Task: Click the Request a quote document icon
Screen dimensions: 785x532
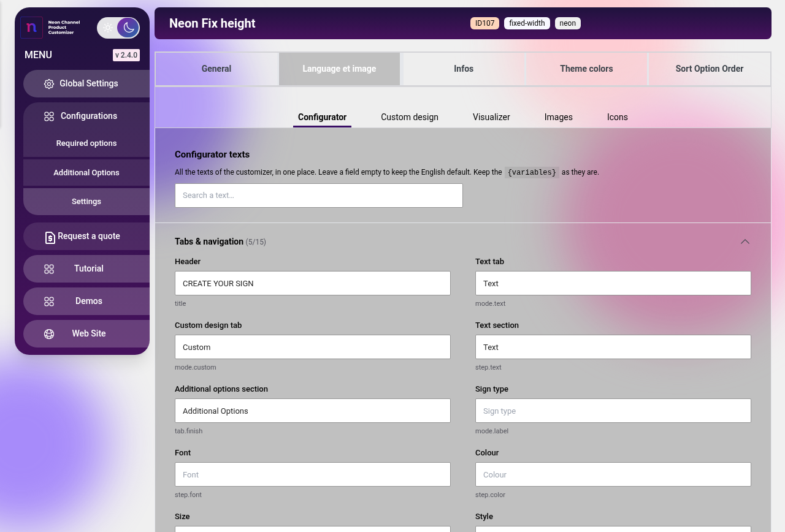Action: click(x=50, y=237)
